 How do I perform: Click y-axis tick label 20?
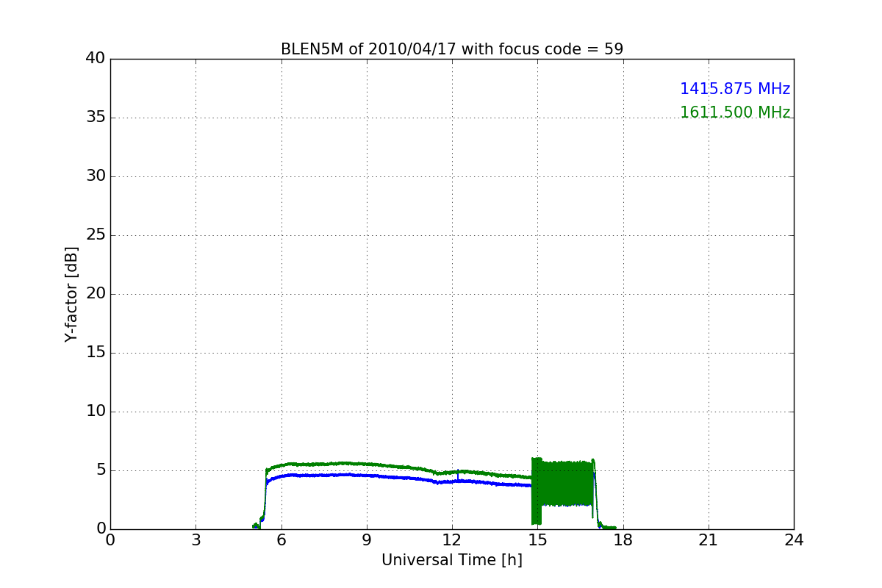(96, 294)
